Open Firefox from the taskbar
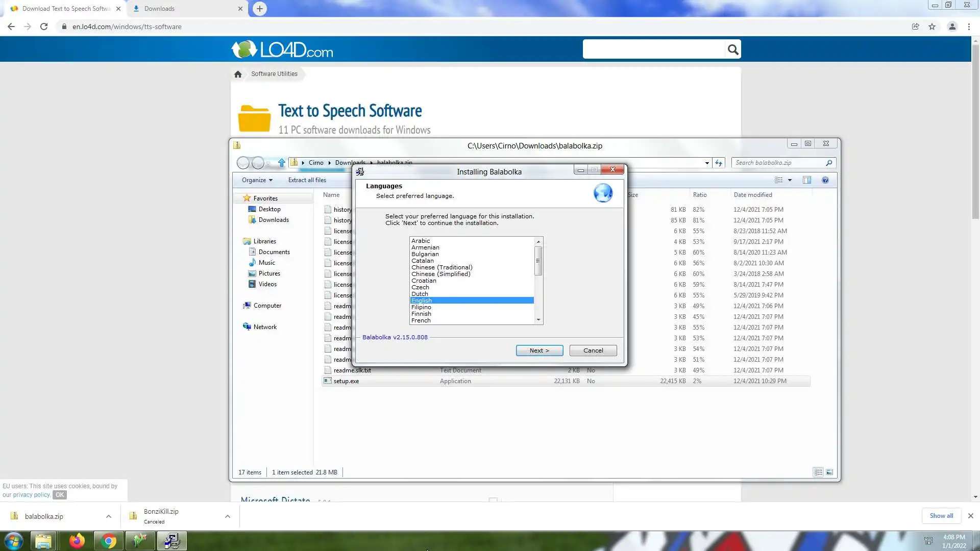Viewport: 980px width, 551px height. click(77, 541)
